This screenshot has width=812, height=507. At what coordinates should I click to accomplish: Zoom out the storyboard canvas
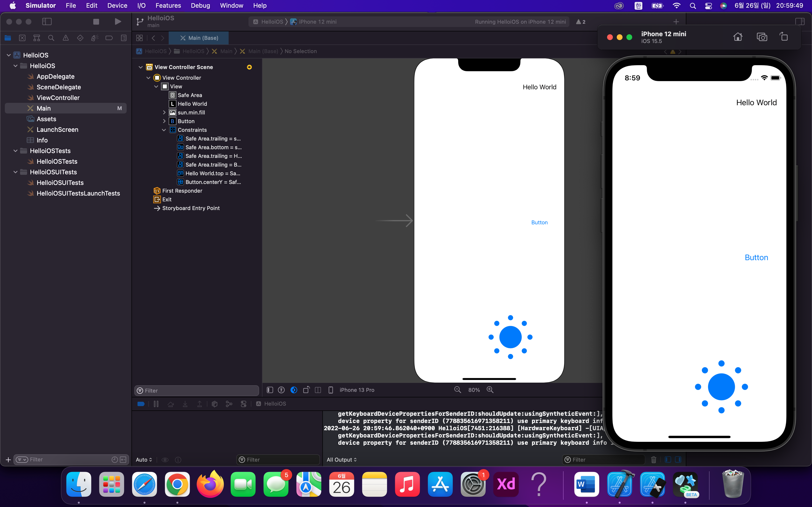pyautogui.click(x=457, y=390)
